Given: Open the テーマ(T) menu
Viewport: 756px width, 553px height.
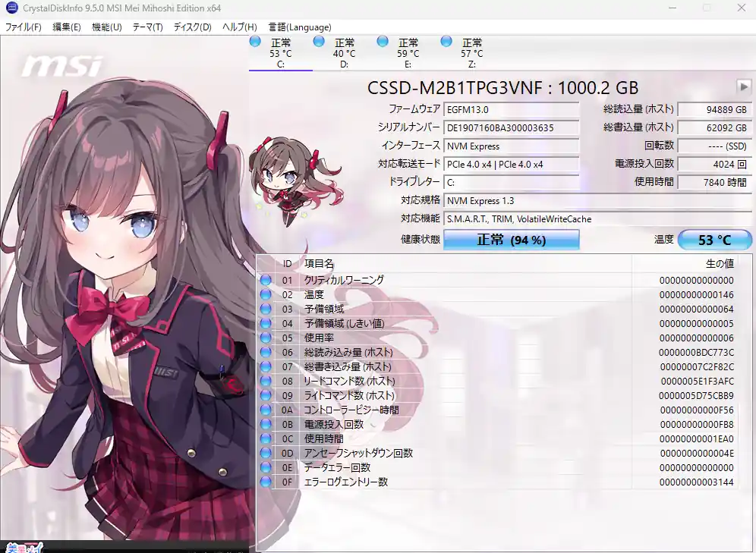Looking at the screenshot, I should [x=147, y=27].
